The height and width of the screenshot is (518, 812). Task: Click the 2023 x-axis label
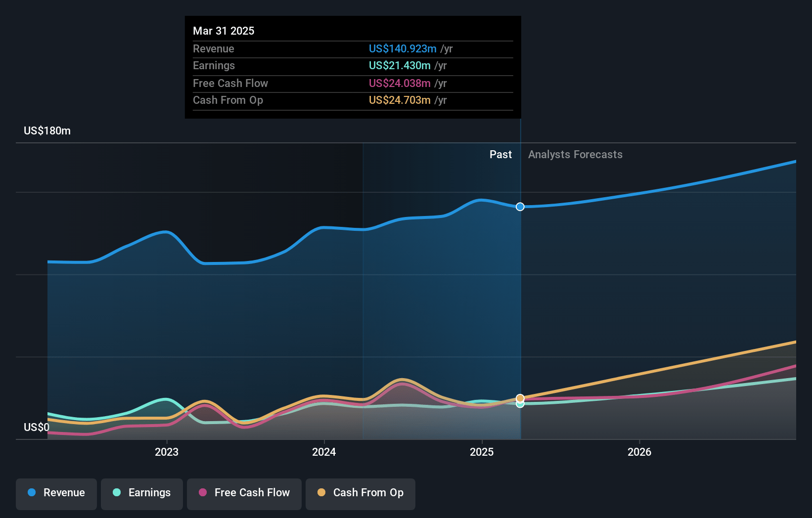point(167,452)
